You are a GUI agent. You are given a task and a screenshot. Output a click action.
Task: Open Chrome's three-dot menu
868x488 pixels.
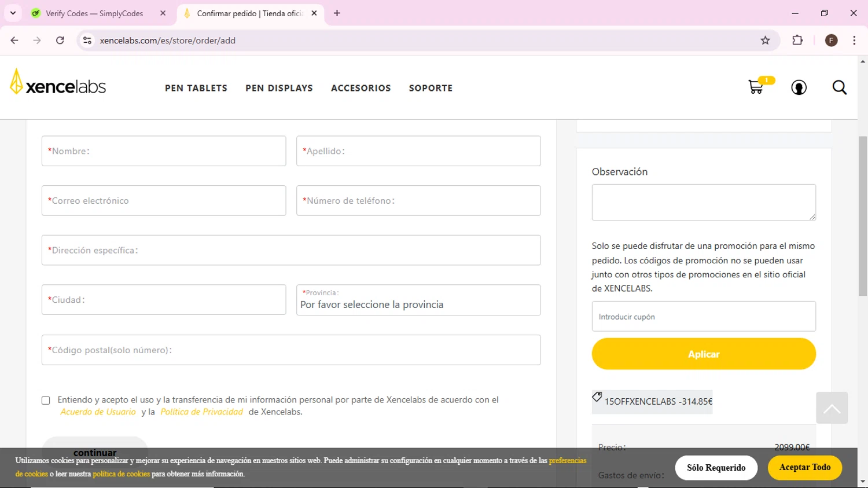(x=854, y=41)
